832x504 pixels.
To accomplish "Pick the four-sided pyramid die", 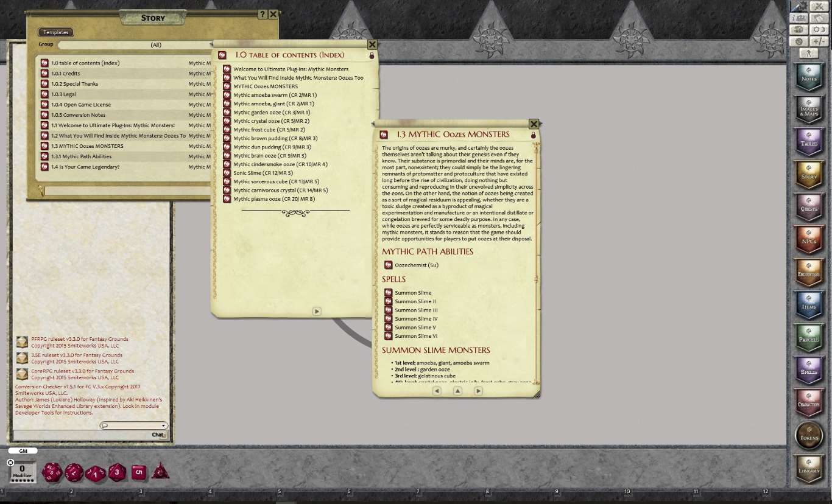I will [160, 471].
